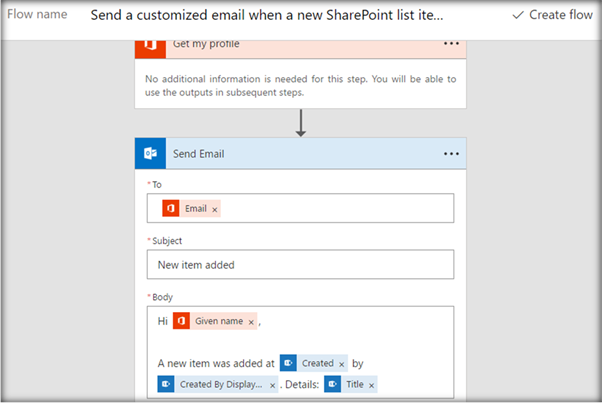Click the Outlook icon on Send Email
602x403 pixels.
click(151, 153)
